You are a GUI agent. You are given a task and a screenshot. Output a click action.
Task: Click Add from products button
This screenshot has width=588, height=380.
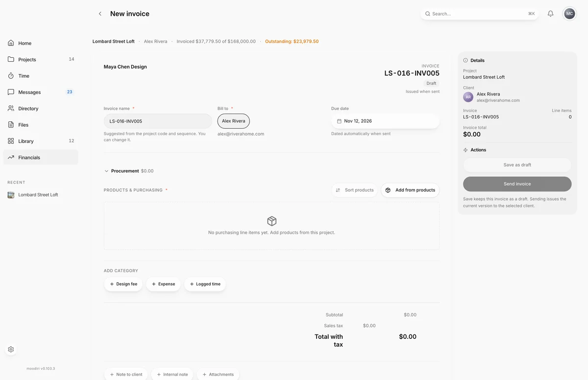click(410, 190)
